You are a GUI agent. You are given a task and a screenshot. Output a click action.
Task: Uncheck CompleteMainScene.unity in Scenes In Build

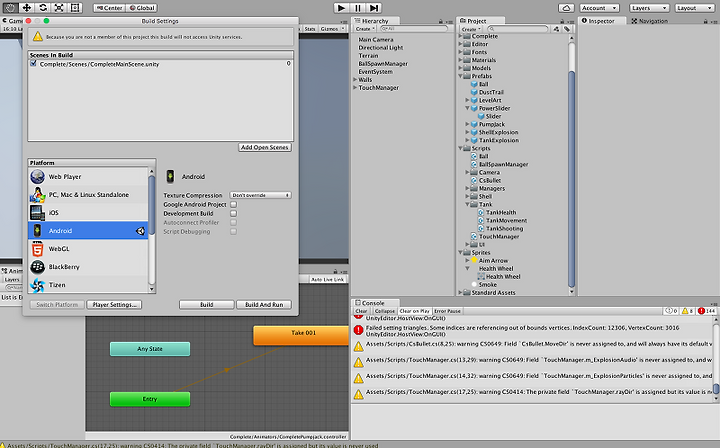point(33,64)
